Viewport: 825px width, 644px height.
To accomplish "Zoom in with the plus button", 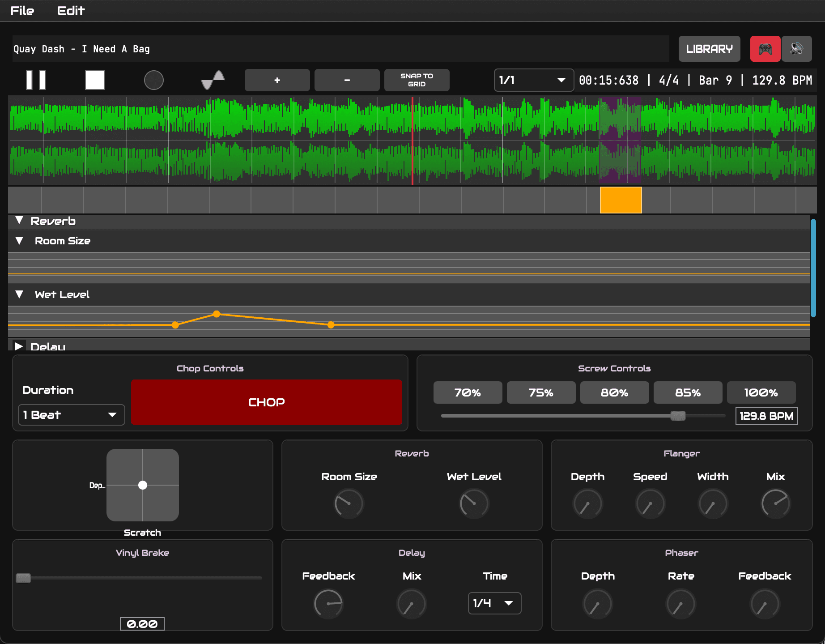I will [277, 80].
